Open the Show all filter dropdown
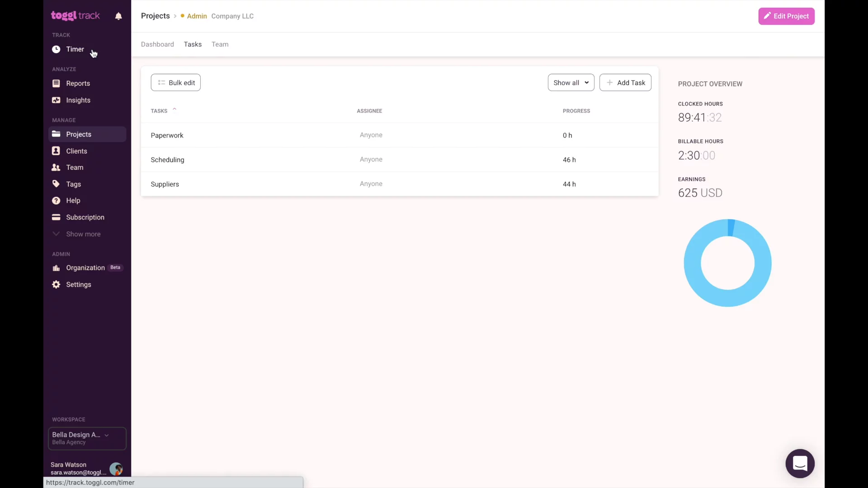 (x=571, y=83)
